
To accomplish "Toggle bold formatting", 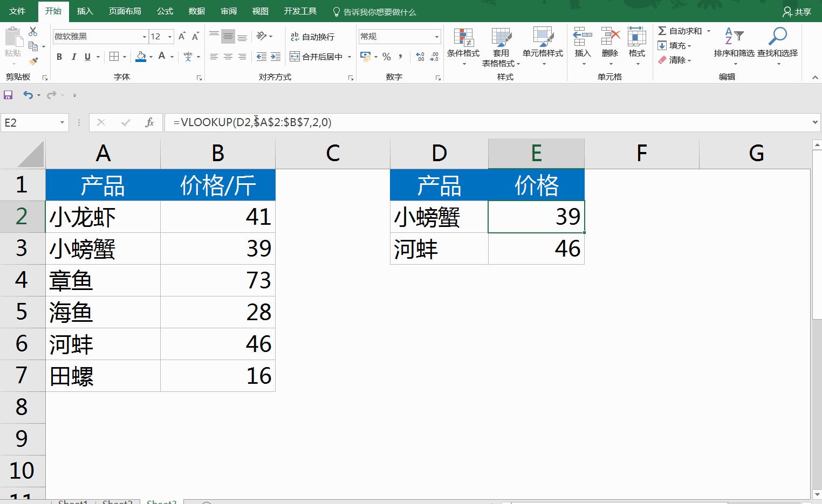I will click(59, 56).
